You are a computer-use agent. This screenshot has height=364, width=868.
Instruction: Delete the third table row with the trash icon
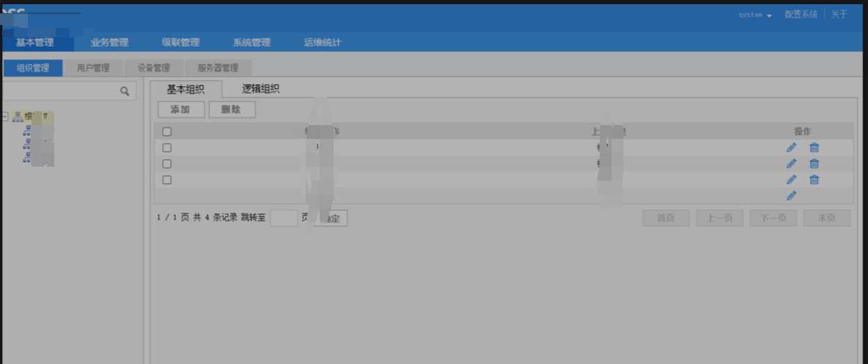coord(814,180)
